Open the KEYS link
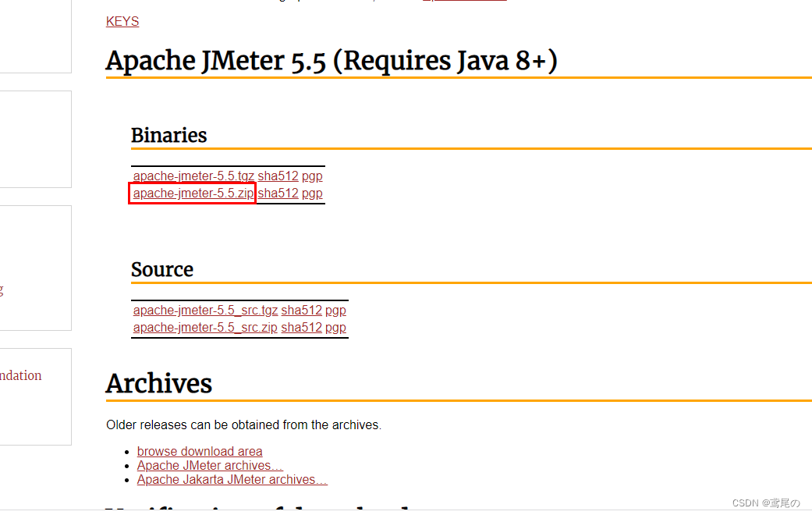The width and height of the screenshot is (812, 515). (122, 21)
